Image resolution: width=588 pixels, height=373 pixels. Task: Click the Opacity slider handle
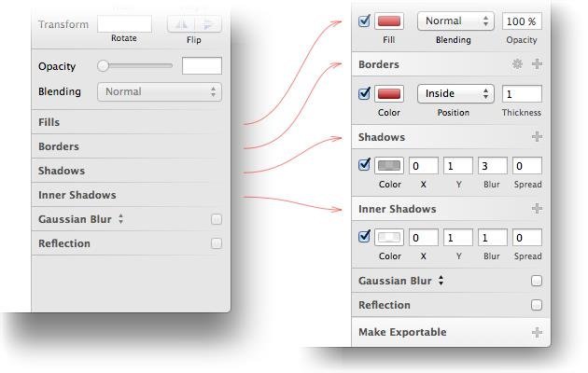(x=103, y=66)
